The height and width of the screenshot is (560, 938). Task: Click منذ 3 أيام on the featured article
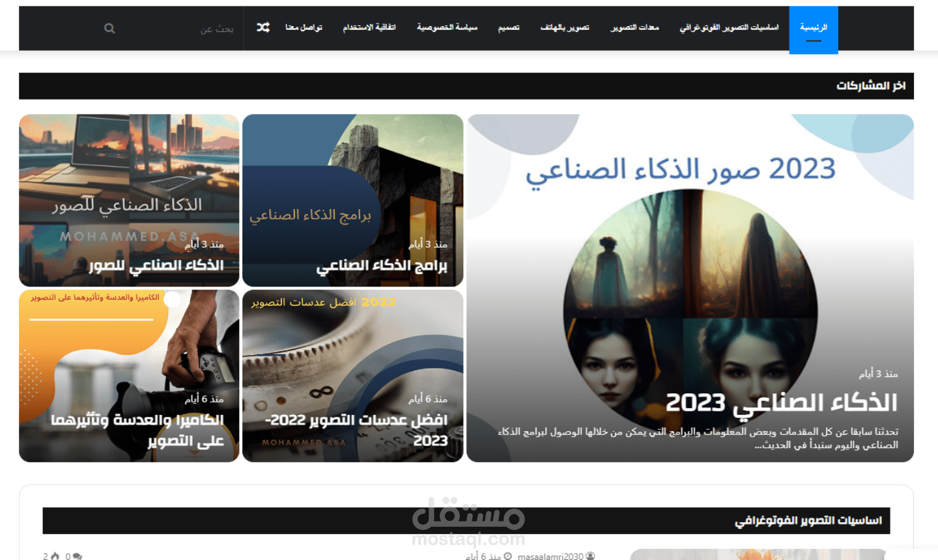tap(878, 374)
